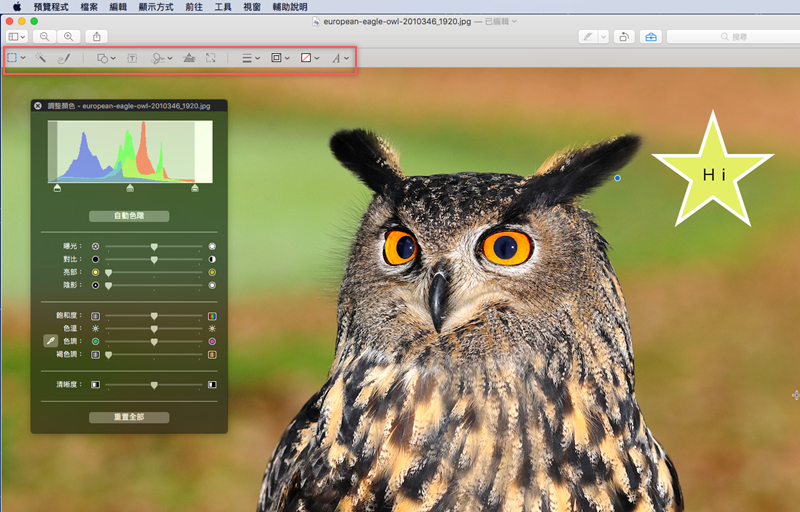The image size is (800, 512).
Task: Pick white balance with the eyedropper
Action: pyautogui.click(x=51, y=341)
